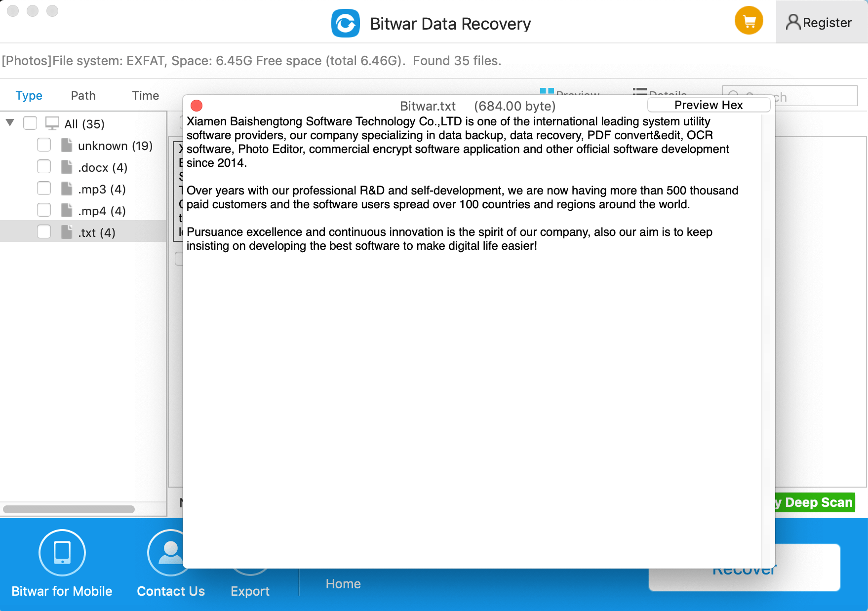Viewport: 868px width, 611px height.
Task: Switch to the Type tab
Action: pos(29,96)
